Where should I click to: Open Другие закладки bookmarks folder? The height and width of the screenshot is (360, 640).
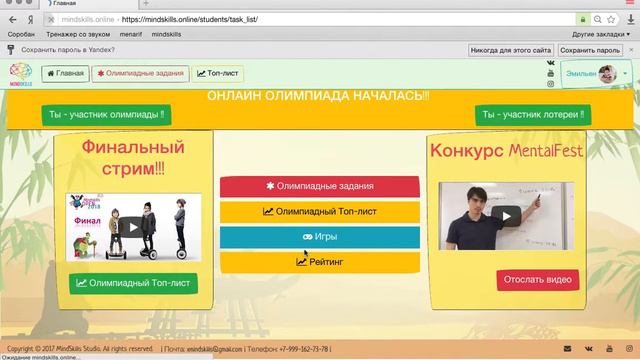tap(601, 34)
